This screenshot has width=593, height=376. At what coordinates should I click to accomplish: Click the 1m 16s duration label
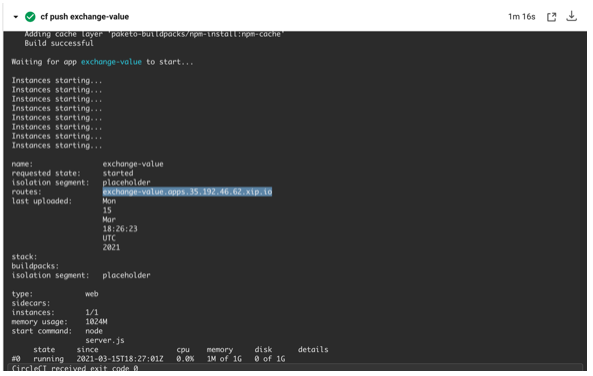tap(522, 17)
